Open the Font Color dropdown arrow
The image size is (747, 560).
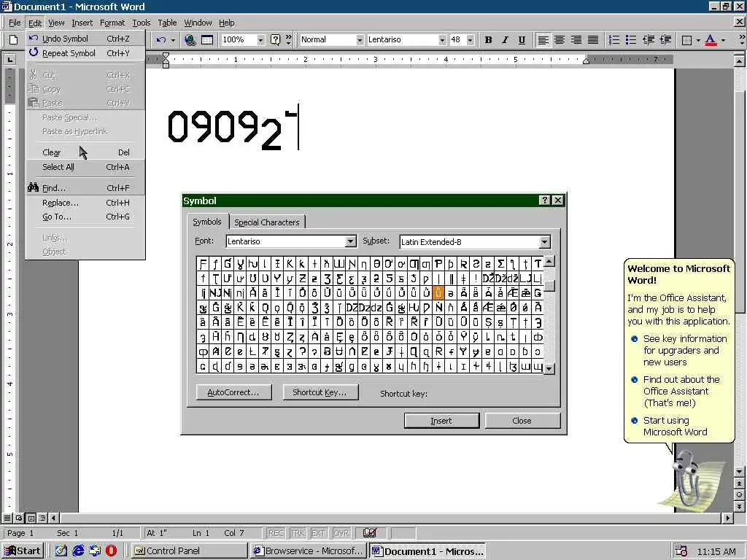point(723,40)
